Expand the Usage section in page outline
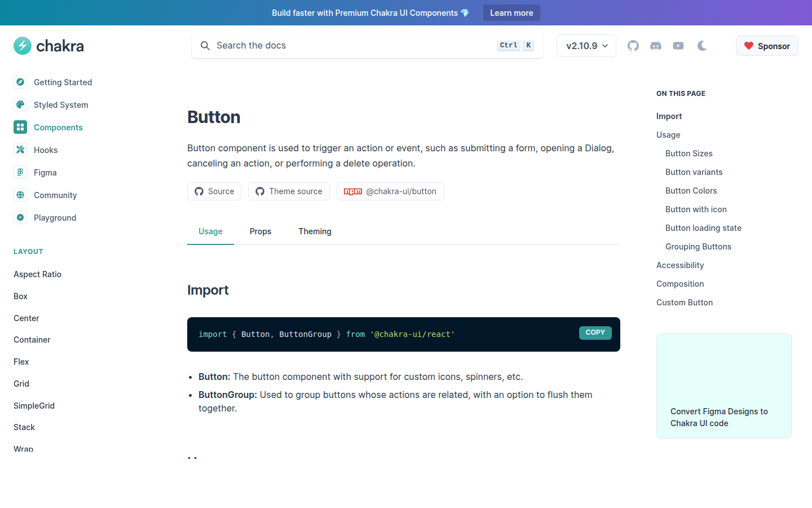812x508 pixels. (668, 134)
